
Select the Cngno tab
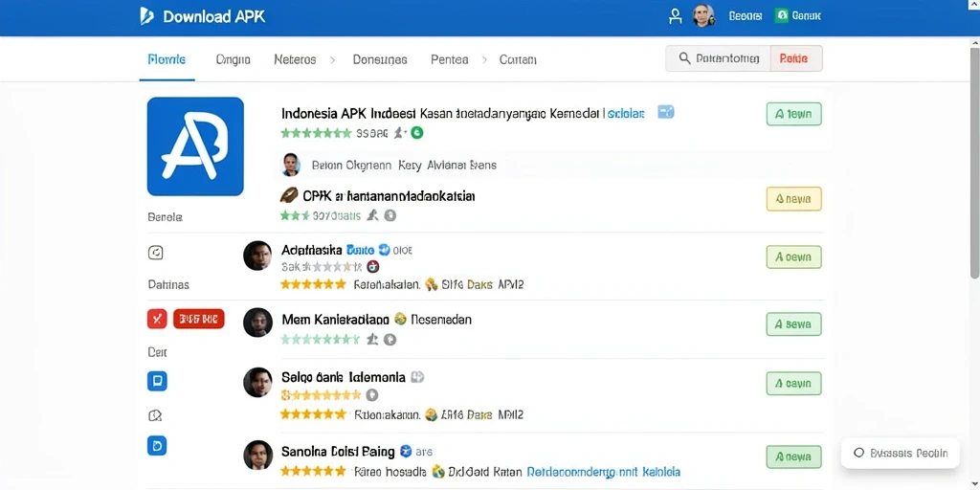click(234, 59)
